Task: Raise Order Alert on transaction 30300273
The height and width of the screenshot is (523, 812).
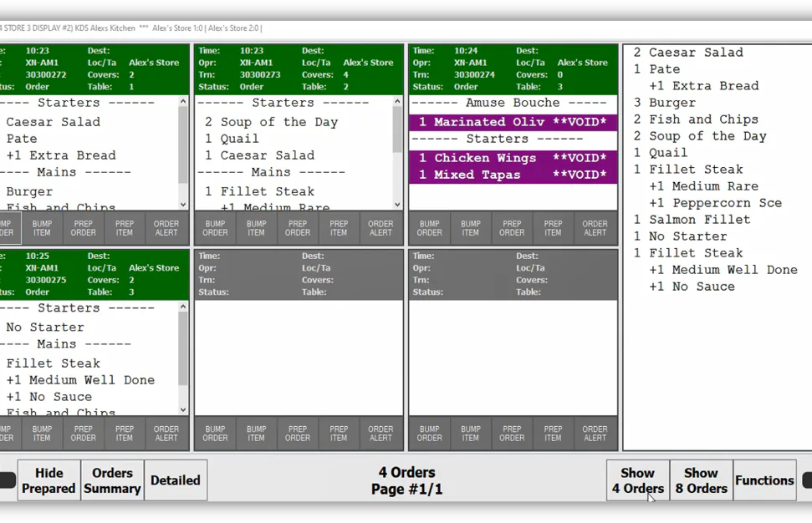Action: pyautogui.click(x=380, y=228)
